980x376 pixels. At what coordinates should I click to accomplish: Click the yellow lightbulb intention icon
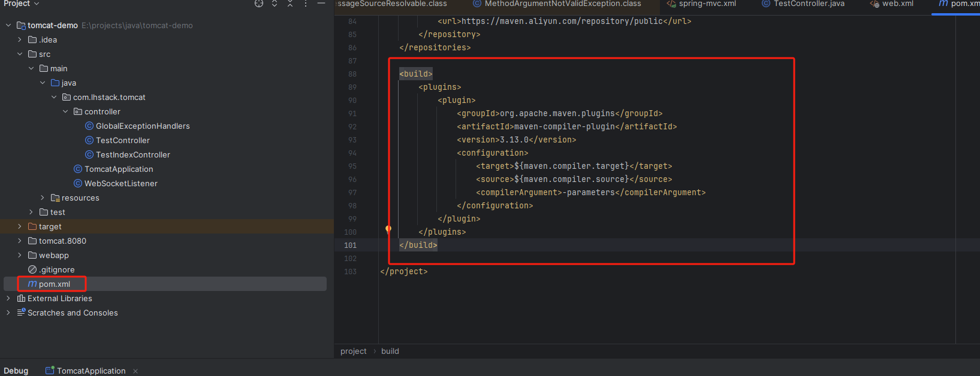point(388,229)
